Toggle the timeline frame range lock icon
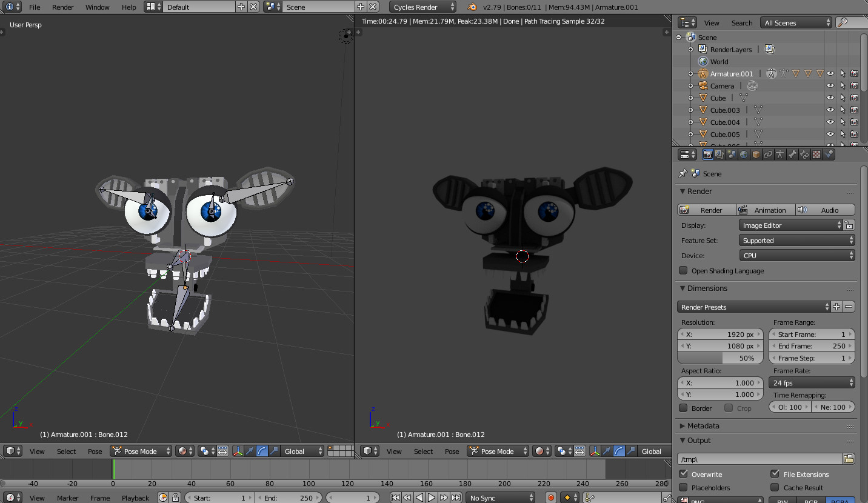 click(175, 498)
